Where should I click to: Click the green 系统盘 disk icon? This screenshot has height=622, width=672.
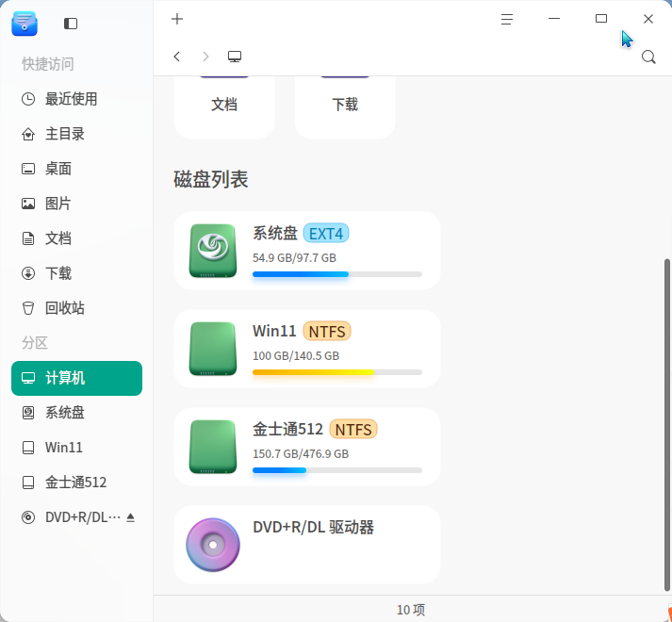(x=213, y=251)
